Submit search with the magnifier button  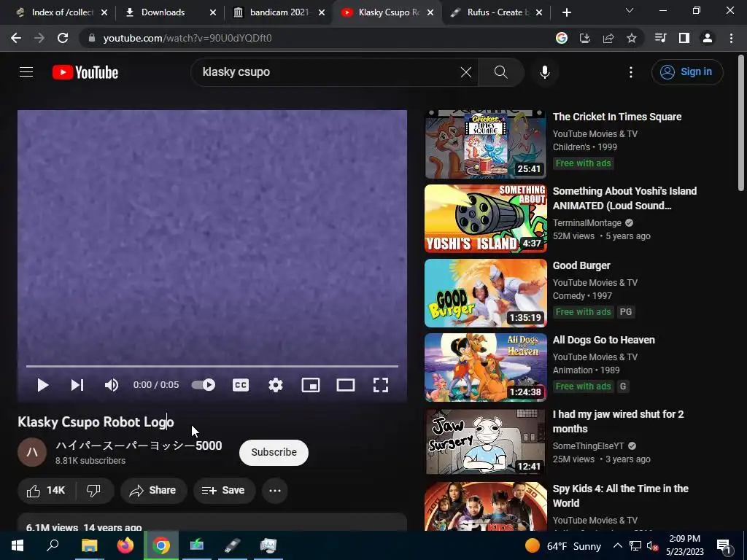[500, 72]
